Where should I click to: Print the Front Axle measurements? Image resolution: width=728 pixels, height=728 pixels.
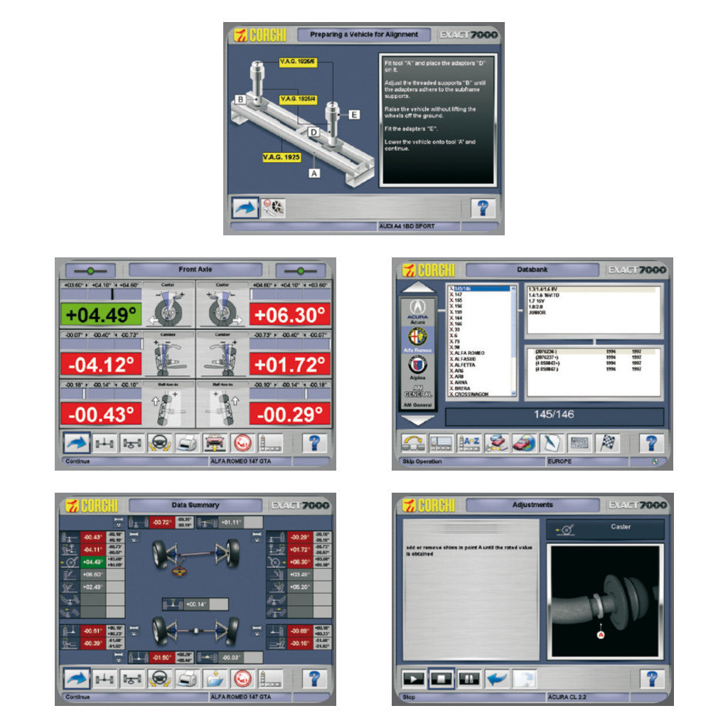coord(186,443)
